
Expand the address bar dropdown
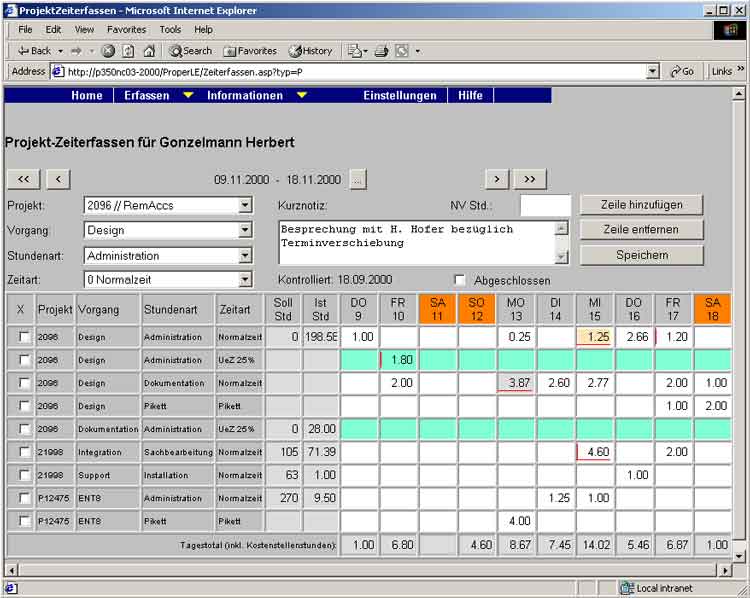[x=652, y=72]
